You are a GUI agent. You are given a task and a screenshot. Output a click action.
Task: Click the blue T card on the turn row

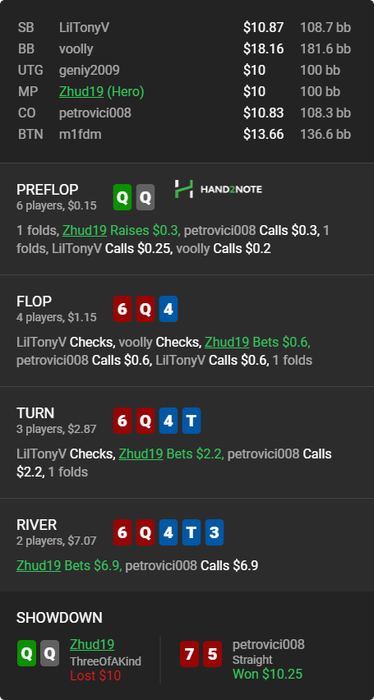(191, 421)
